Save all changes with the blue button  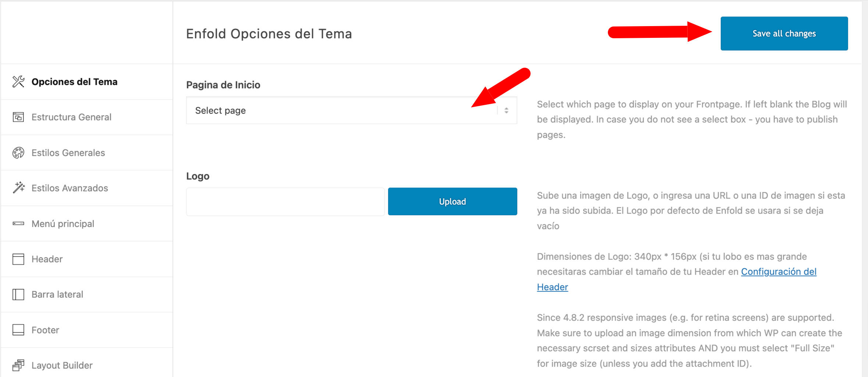784,33
